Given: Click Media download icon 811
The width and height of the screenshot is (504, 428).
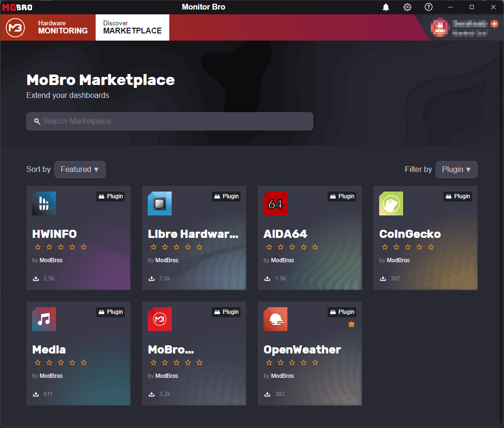Looking at the screenshot, I should [36, 394].
